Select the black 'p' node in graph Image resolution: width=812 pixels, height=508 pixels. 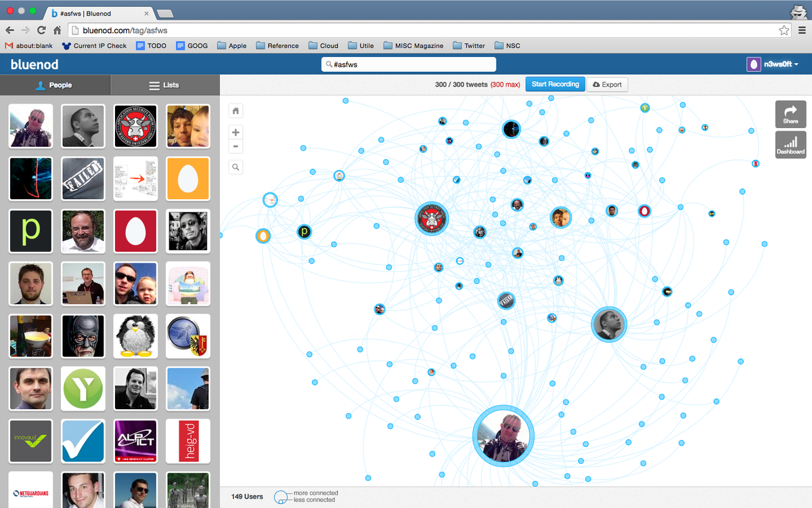click(304, 232)
